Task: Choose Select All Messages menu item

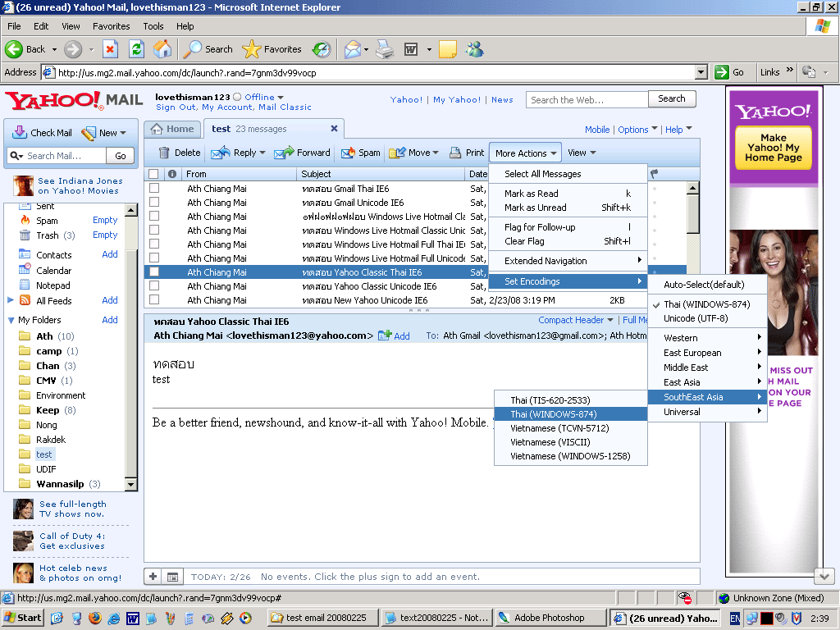Action: coord(568,174)
